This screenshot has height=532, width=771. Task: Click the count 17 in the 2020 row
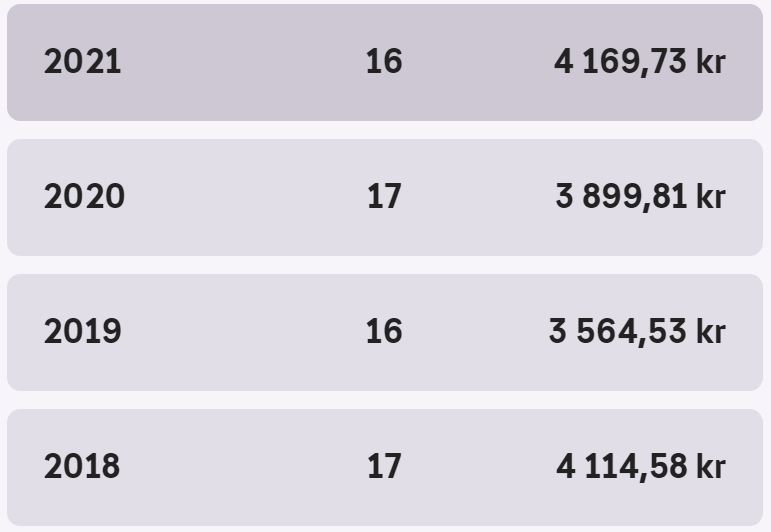384,197
